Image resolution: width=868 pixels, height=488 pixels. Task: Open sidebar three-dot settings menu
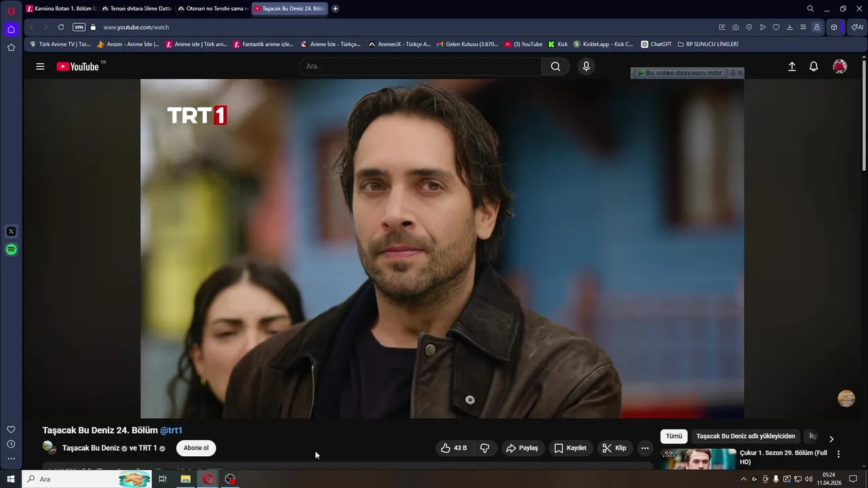tap(11, 459)
